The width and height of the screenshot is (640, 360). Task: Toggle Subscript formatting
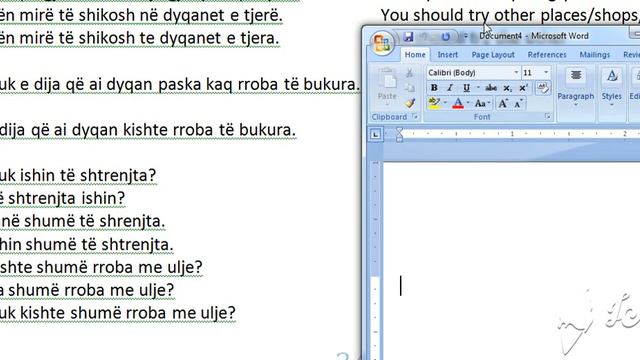(x=507, y=88)
